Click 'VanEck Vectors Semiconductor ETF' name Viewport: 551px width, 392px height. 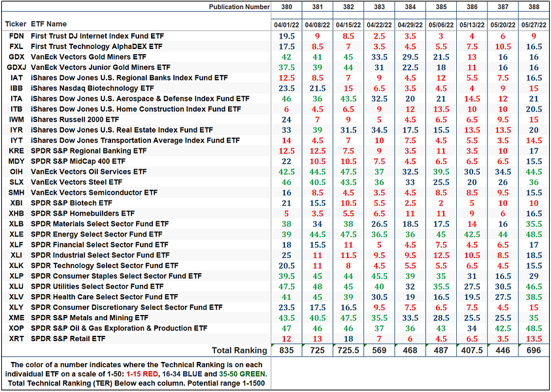pyautogui.click(x=94, y=193)
